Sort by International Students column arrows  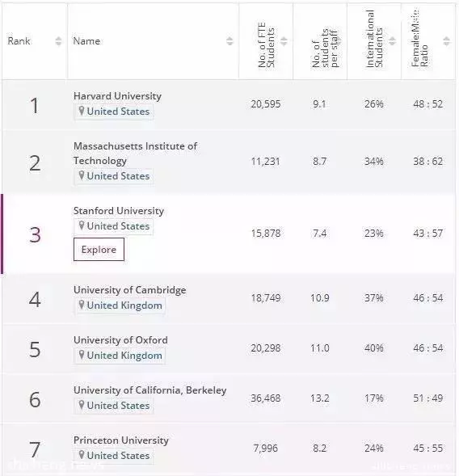pyautogui.click(x=392, y=41)
